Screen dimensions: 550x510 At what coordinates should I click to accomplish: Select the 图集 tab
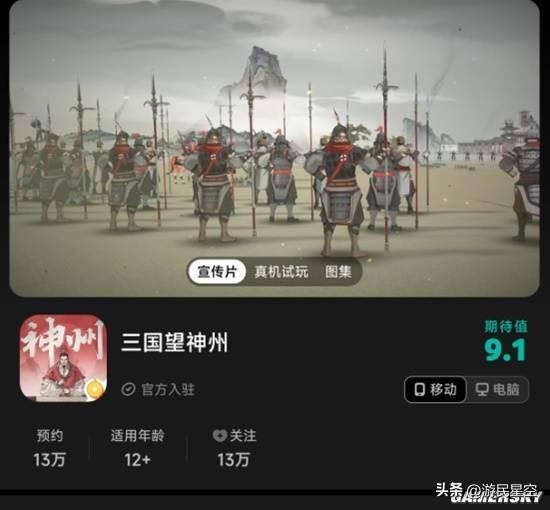coord(338,272)
